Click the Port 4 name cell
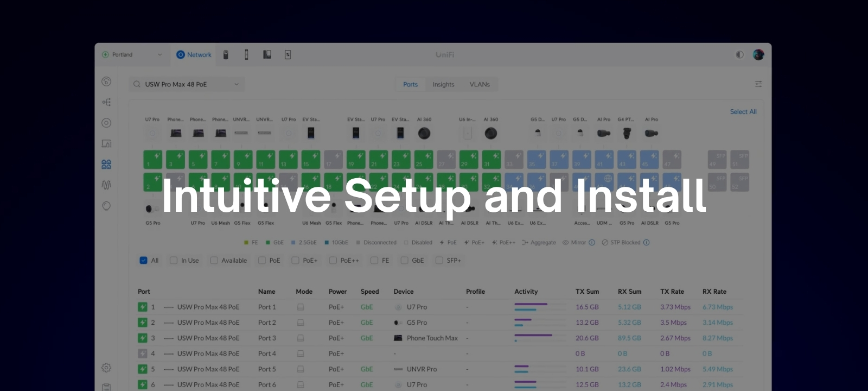This screenshot has height=391, width=868. tap(267, 354)
